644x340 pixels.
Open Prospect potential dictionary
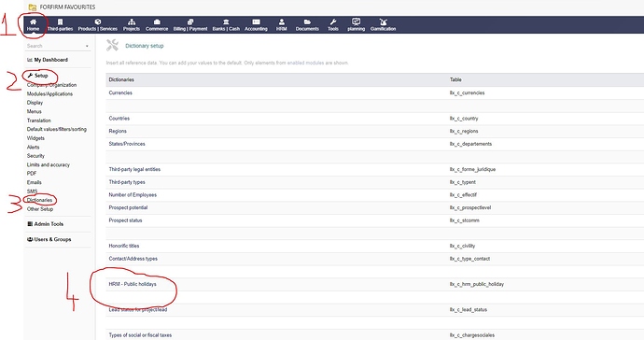coord(128,207)
